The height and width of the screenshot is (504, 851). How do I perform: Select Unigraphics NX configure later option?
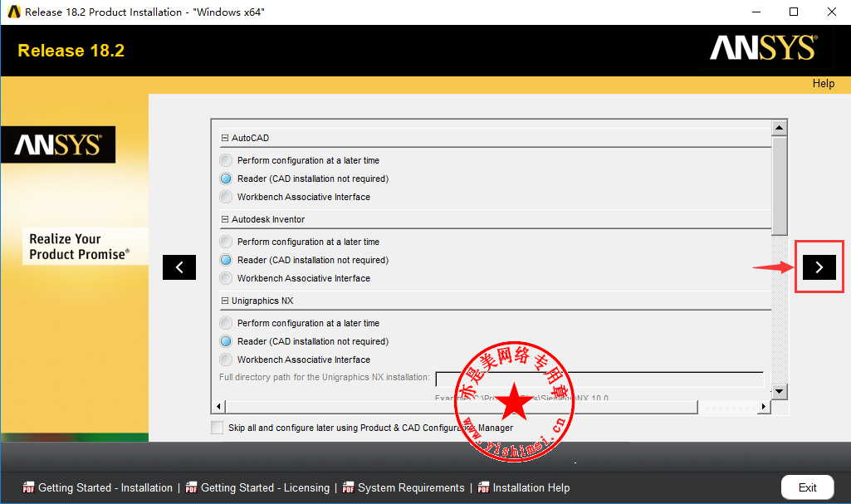226,323
